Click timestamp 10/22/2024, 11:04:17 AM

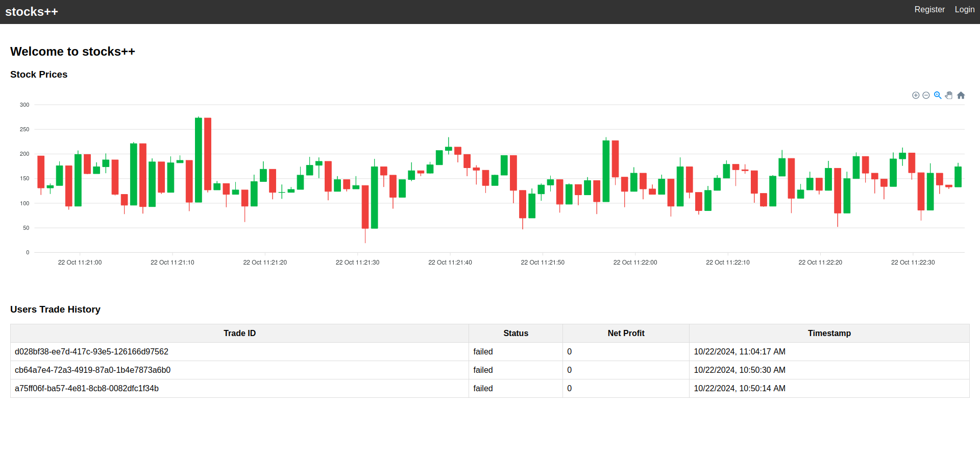coord(740,351)
